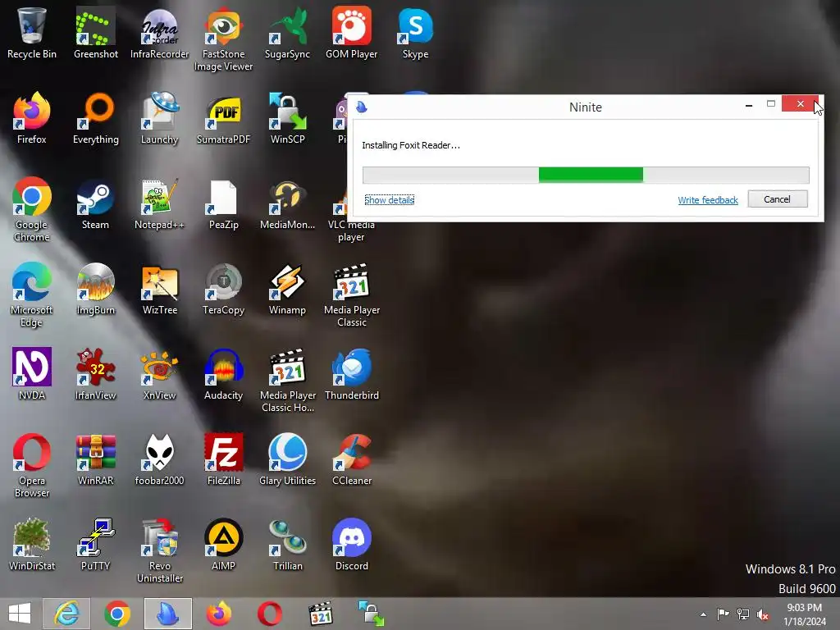The width and height of the screenshot is (840, 630).
Task: Select the Winamp desktop icon
Action: point(288,289)
